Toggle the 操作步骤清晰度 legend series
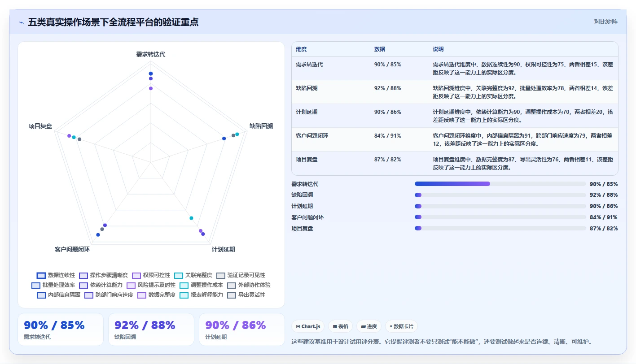636x364 pixels. [x=104, y=275]
